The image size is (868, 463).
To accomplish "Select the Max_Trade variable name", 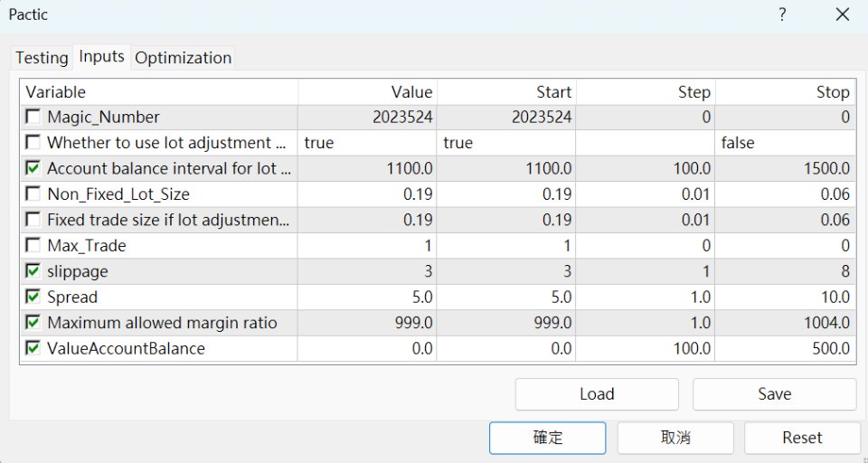I will pyautogui.click(x=87, y=246).
